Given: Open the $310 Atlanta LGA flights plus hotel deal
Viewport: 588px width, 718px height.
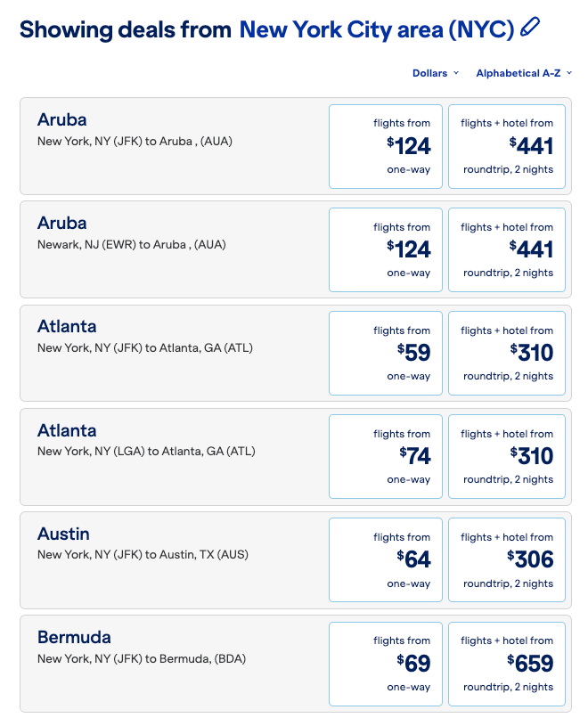Looking at the screenshot, I should (506, 456).
